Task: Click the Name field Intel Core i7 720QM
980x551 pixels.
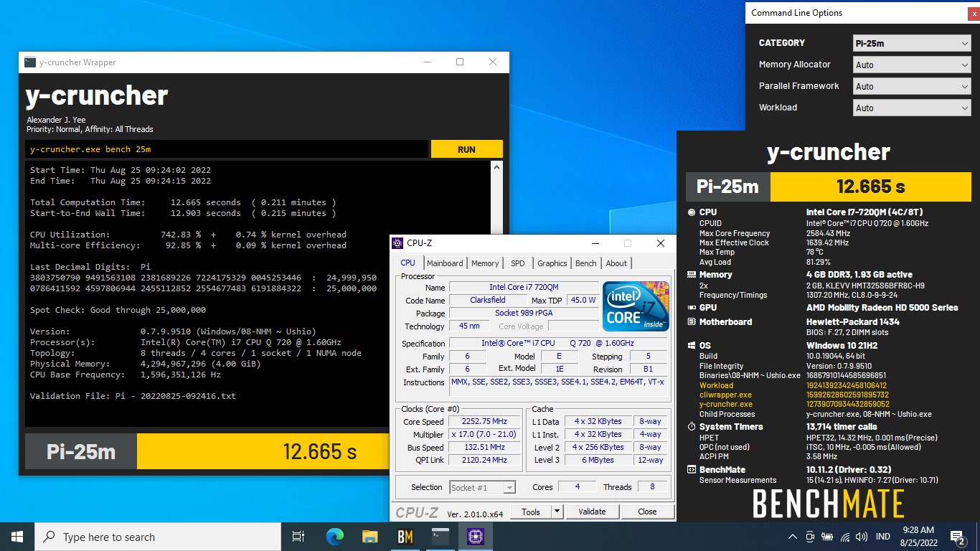Action: [x=524, y=287]
